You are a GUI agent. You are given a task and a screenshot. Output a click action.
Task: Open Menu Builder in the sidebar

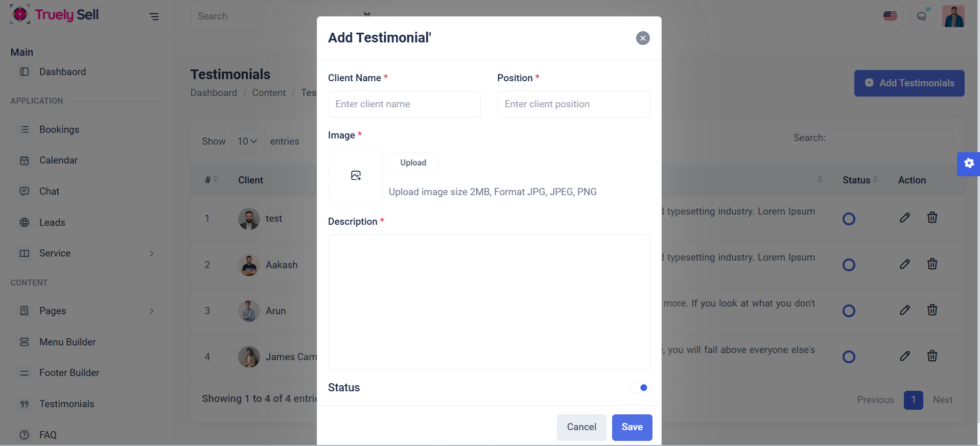pos(67,342)
